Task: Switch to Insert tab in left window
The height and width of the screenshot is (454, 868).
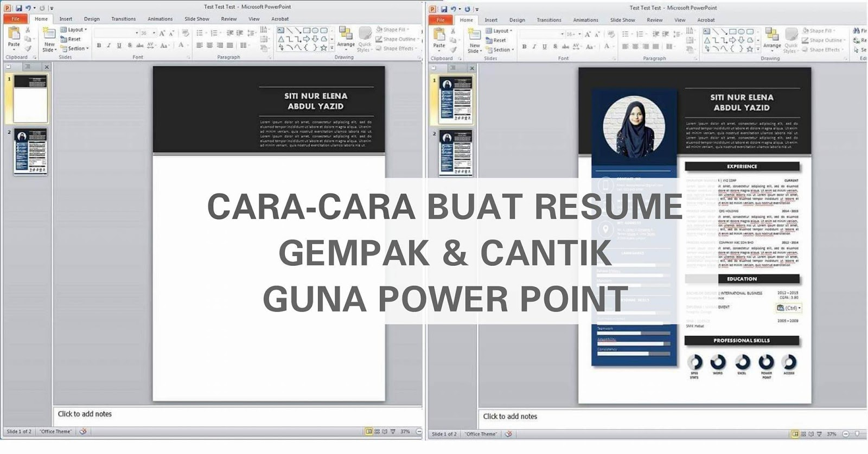Action: (x=66, y=19)
